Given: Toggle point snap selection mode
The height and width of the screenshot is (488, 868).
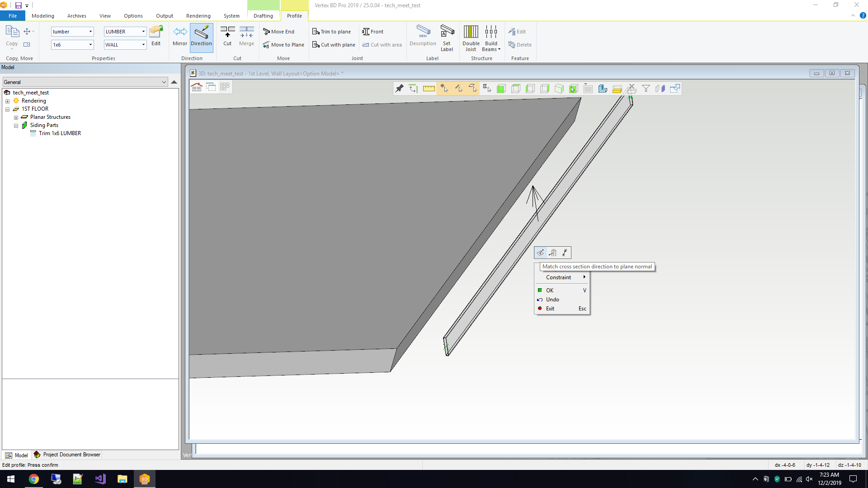Looking at the screenshot, I should point(444,89).
